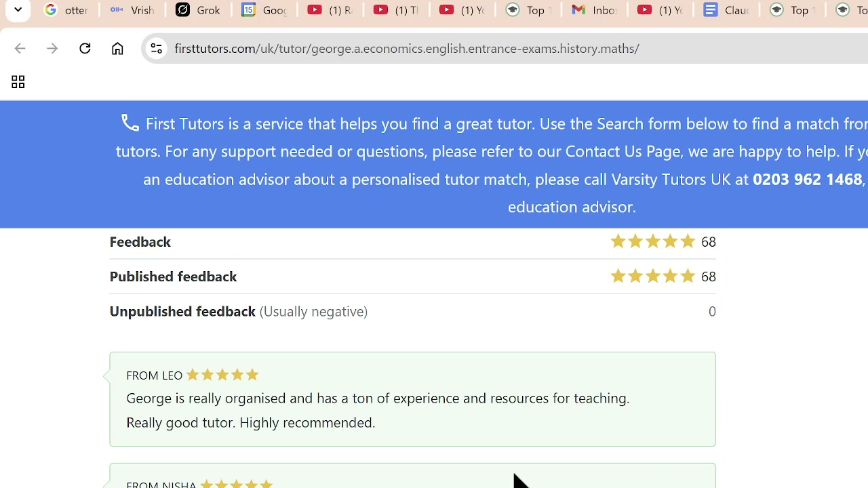This screenshot has width=868, height=488.
Task: Click the 'Published feedback' label
Action: (x=173, y=277)
